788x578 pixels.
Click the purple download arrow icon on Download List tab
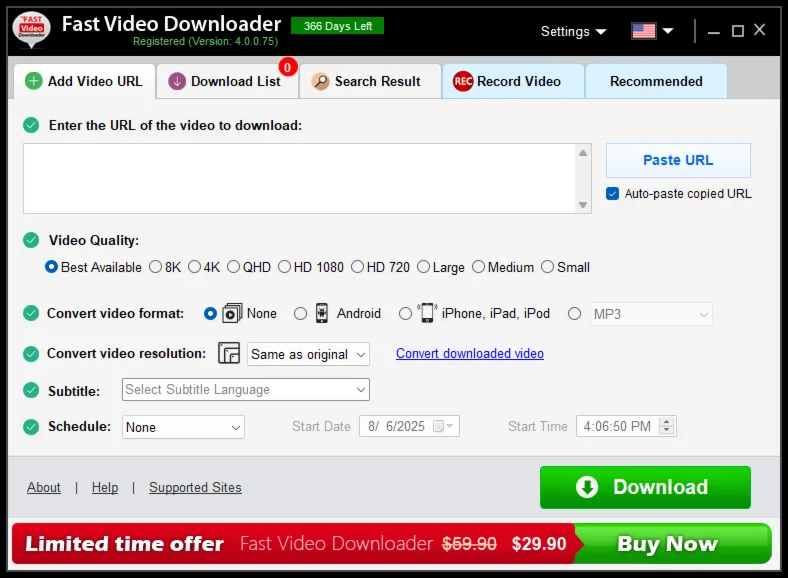177,81
